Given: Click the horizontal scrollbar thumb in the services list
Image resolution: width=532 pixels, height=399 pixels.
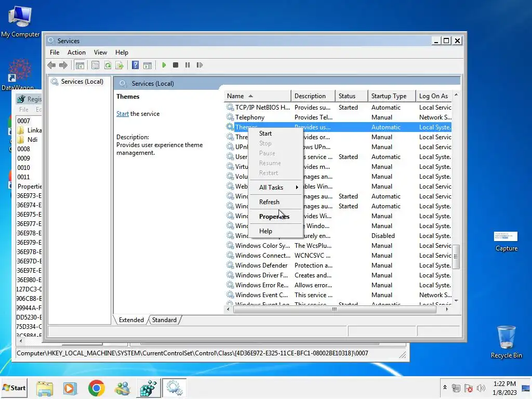Looking at the screenshot, I should 335,309.
